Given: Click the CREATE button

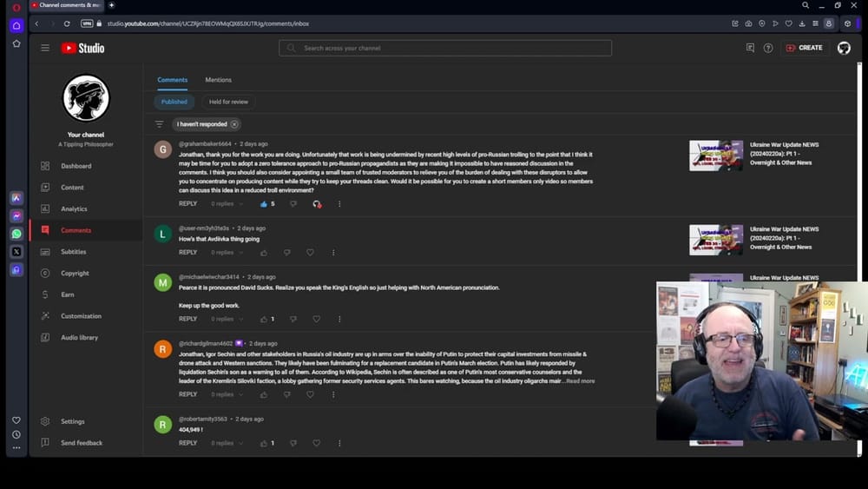Looking at the screenshot, I should pos(805,48).
